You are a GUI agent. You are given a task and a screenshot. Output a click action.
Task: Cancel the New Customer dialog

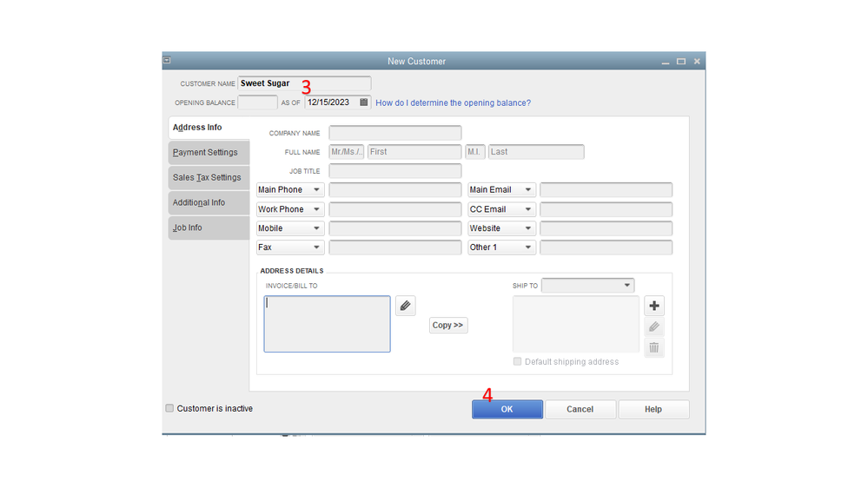click(580, 410)
